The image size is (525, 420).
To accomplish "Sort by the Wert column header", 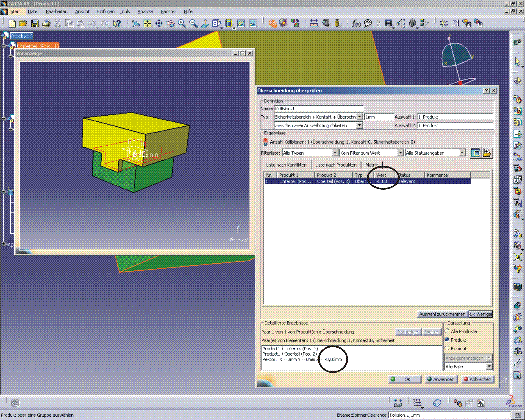I will [384, 175].
